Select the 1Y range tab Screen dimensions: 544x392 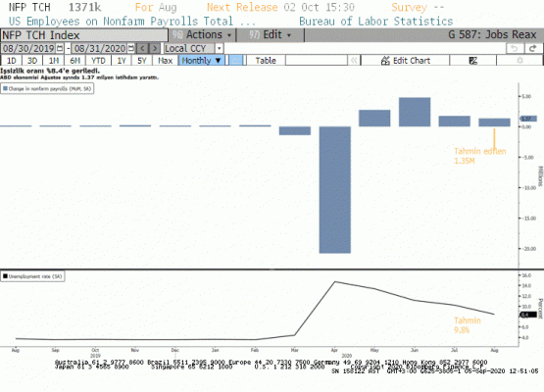[122, 61]
